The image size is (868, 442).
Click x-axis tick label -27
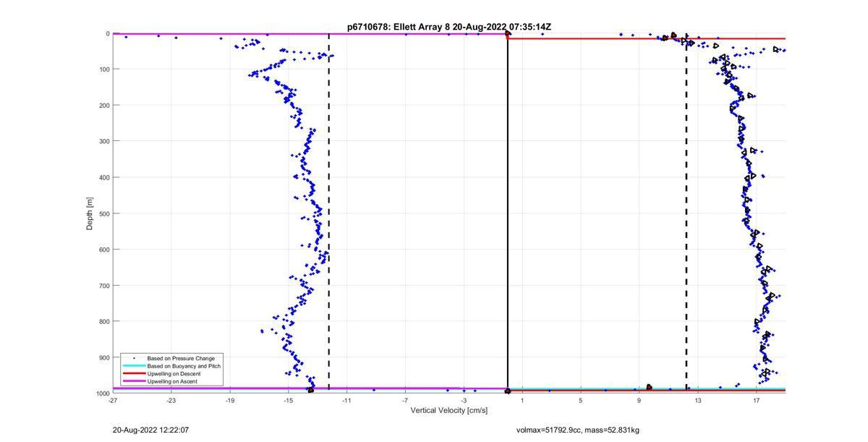pos(113,400)
